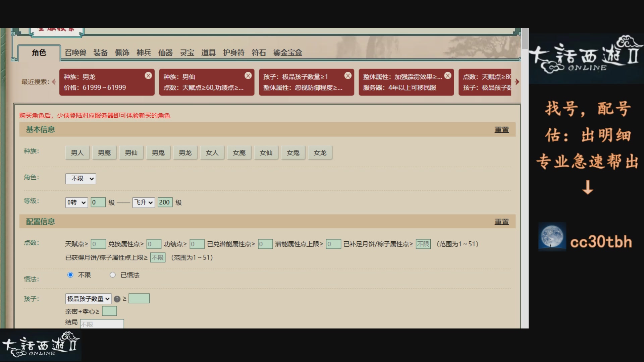Focus the maximum level input showing 200

[x=165, y=202]
